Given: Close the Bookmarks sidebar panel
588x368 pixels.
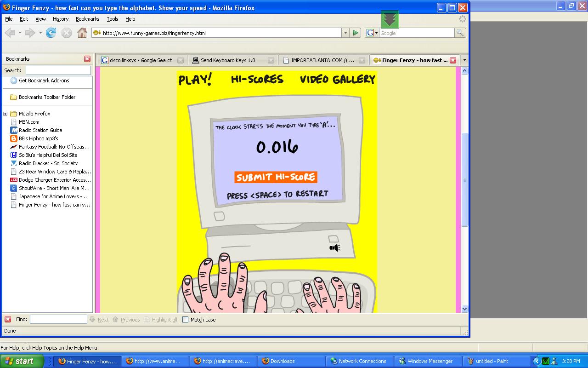Looking at the screenshot, I should [x=87, y=59].
